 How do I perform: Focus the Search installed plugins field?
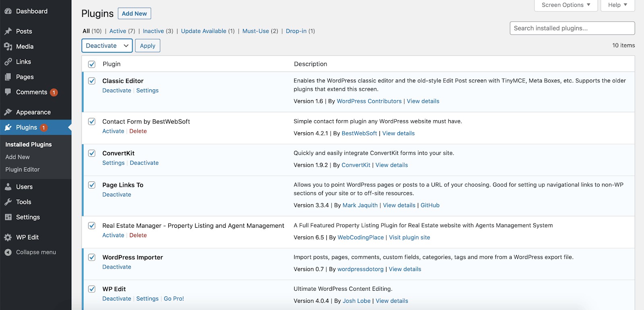[x=572, y=28]
